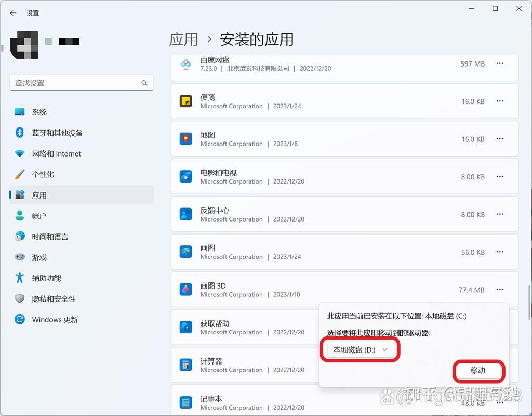Open the three-dot menu for 电影和电视
This screenshot has height=416, width=532.
click(x=500, y=177)
